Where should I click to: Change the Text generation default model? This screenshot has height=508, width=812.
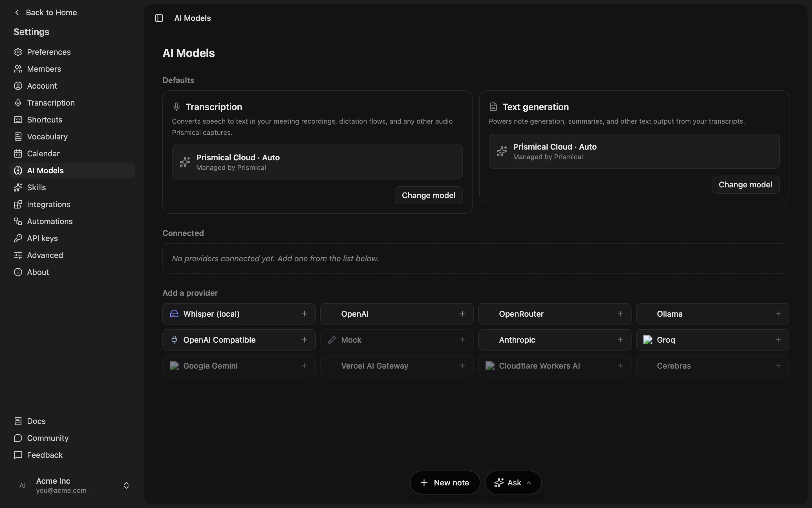tap(745, 185)
